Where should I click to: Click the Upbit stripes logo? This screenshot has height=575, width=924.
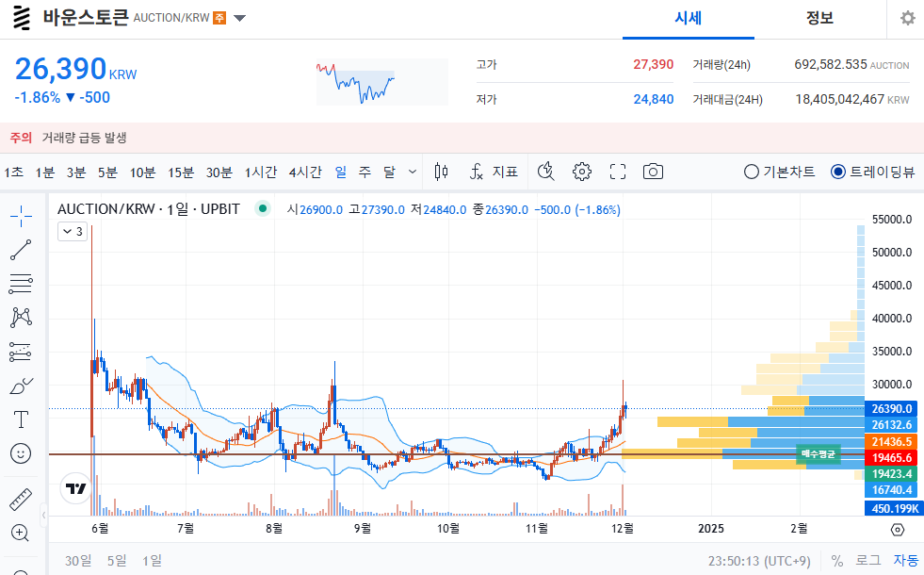pos(22,18)
